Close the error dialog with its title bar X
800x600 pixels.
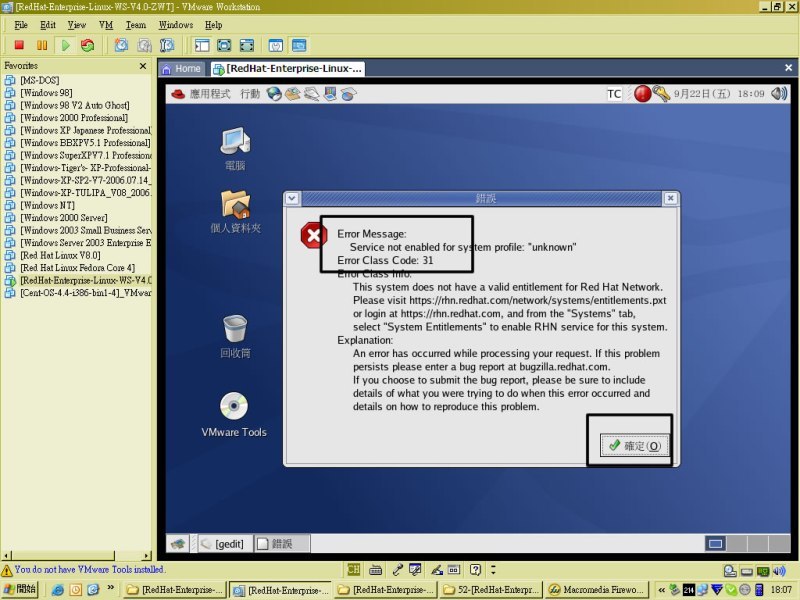pyautogui.click(x=670, y=198)
